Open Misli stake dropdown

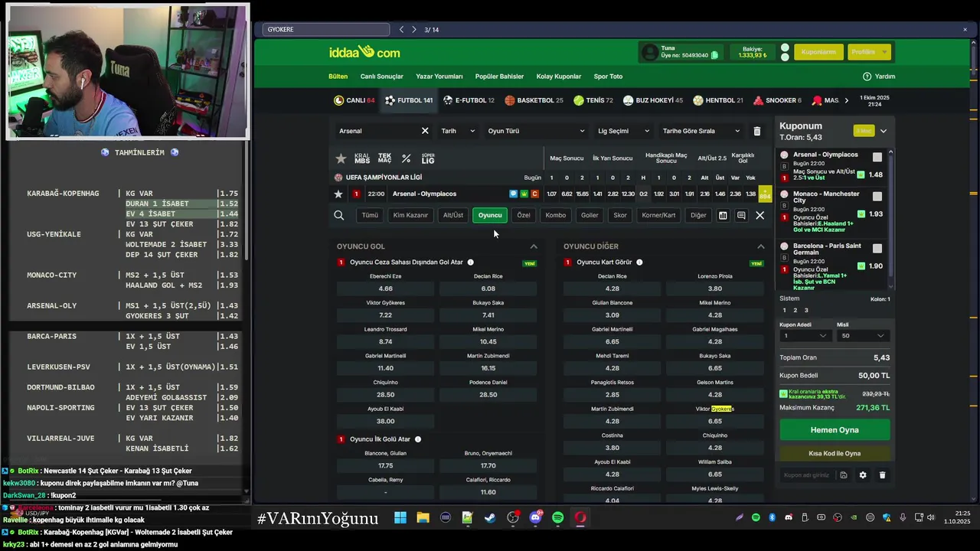(x=863, y=336)
